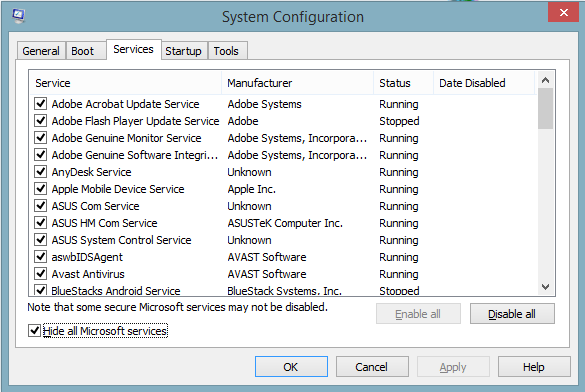Open Help for System Configuration
This screenshot has width=585, height=392.
click(534, 367)
